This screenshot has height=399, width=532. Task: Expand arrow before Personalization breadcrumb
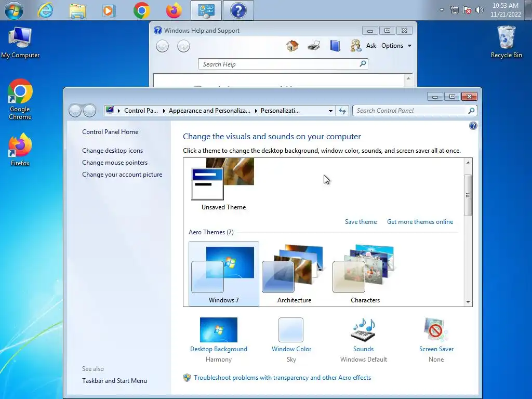pos(256,111)
